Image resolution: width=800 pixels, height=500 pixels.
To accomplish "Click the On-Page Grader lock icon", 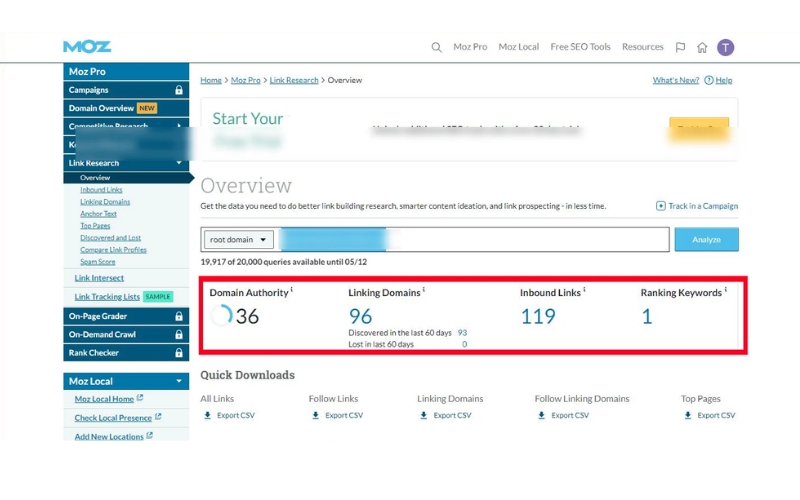I will (x=179, y=316).
